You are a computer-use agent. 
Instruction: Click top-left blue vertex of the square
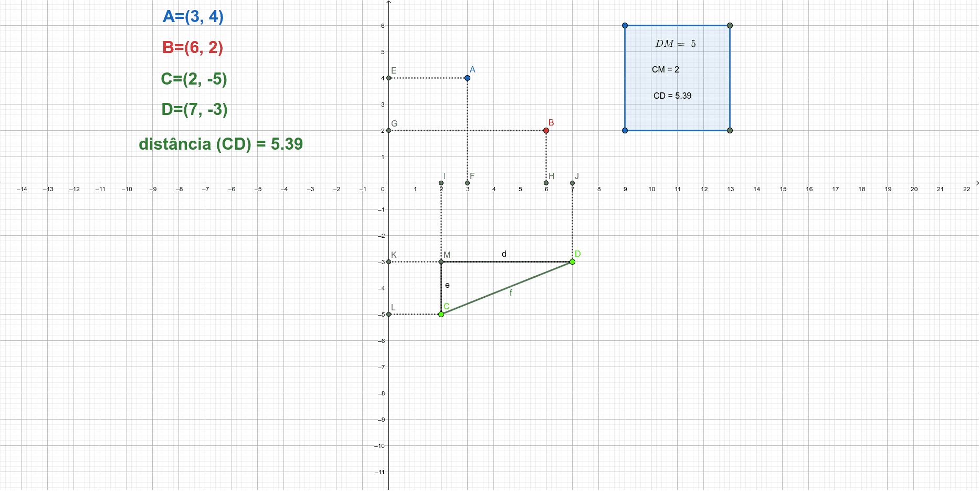pyautogui.click(x=625, y=25)
